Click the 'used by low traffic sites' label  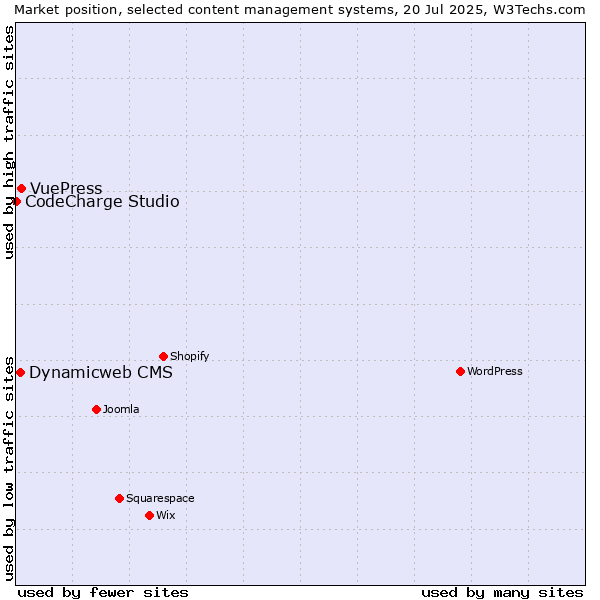pyautogui.click(x=8, y=469)
